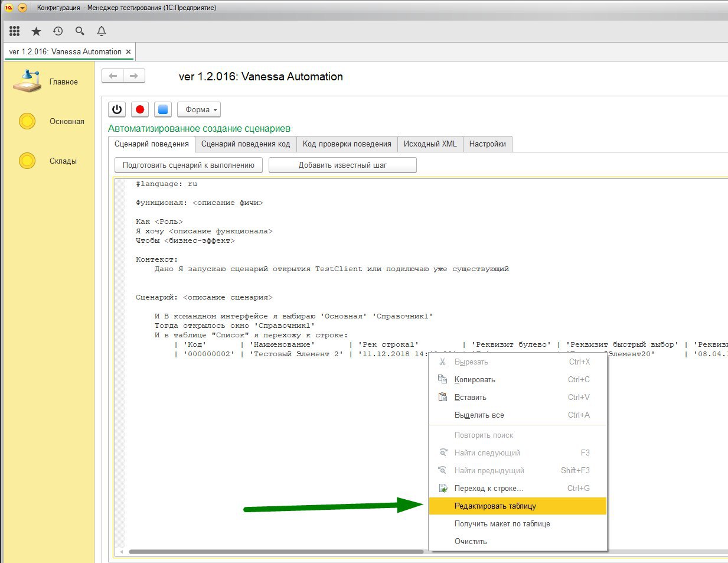Click the horizontal scrollbar of the script editor
This screenshot has width=728, height=563.
(x=276, y=552)
